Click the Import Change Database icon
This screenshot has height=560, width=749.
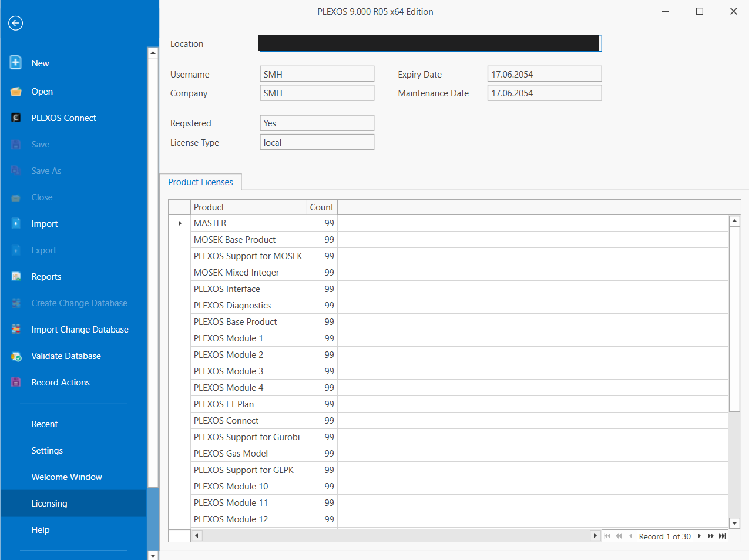click(15, 329)
